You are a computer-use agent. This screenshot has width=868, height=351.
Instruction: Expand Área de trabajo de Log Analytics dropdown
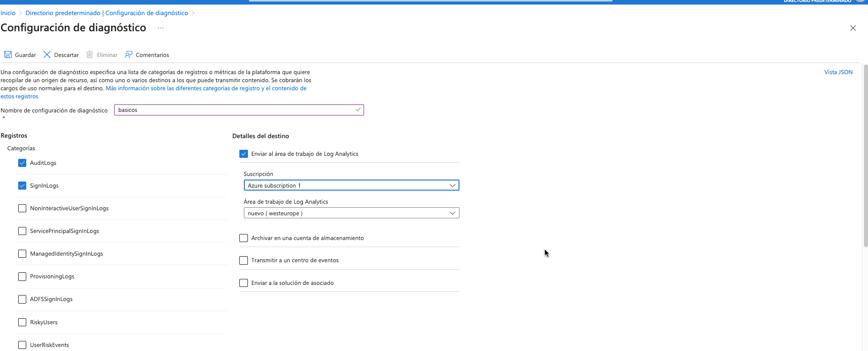(351, 213)
